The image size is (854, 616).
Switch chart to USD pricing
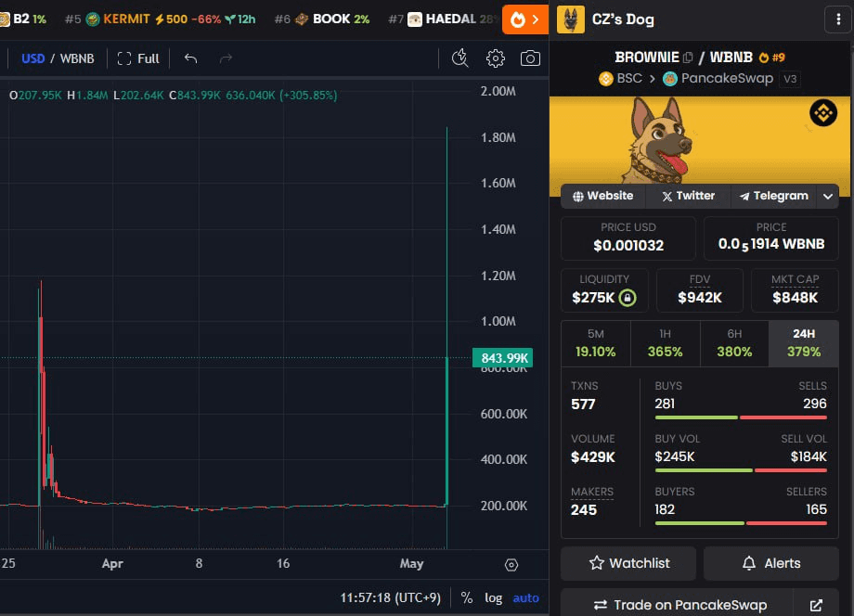point(33,58)
